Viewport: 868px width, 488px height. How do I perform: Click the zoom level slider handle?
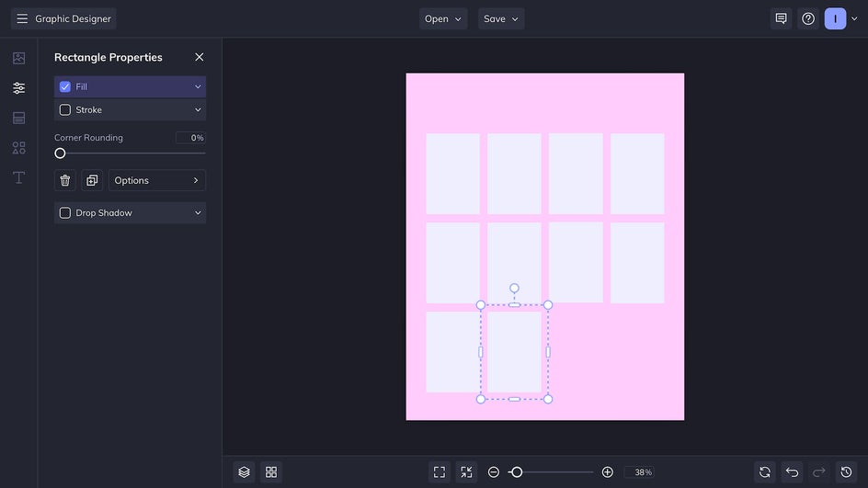517,472
